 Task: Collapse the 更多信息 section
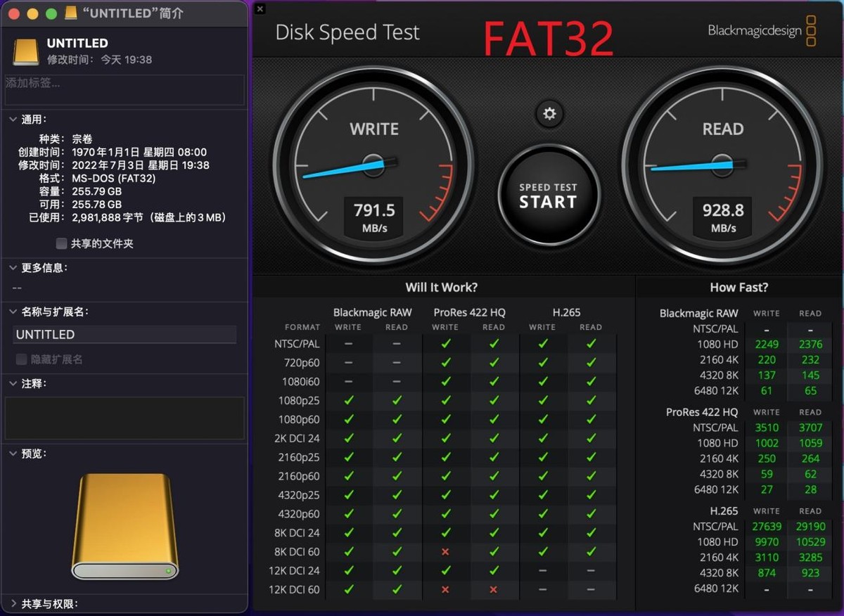tap(12, 268)
